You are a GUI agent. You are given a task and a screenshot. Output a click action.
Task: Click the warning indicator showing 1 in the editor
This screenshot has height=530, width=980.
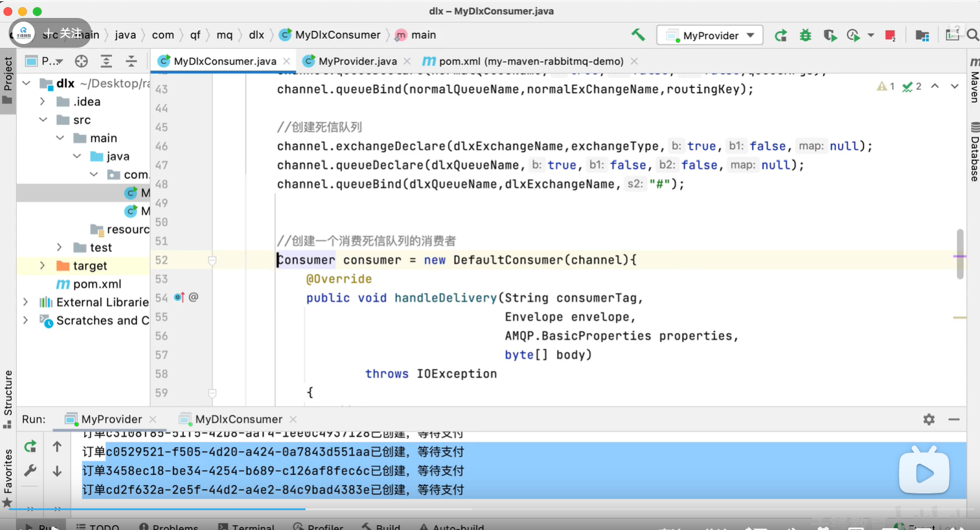[x=885, y=87]
